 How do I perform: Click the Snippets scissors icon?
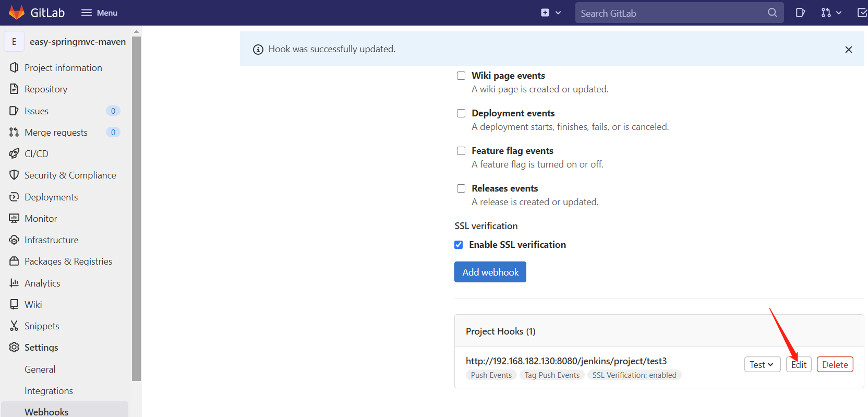14,326
